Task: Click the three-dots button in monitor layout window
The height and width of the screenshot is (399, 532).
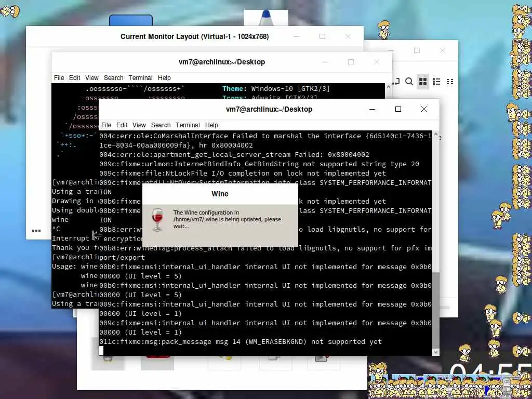Action: pyautogui.click(x=36, y=230)
